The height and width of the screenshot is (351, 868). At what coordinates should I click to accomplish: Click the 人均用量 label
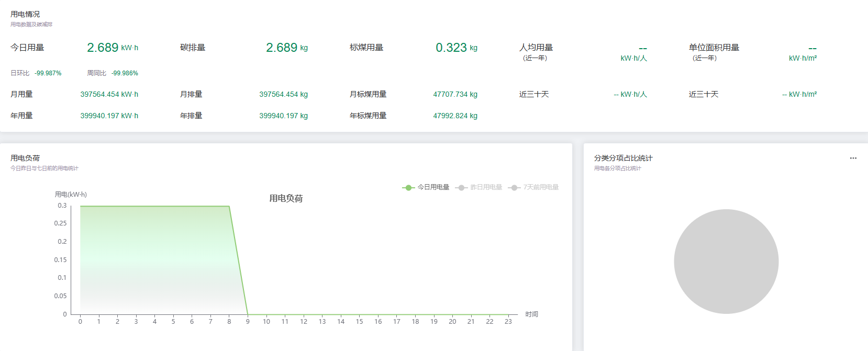click(x=536, y=48)
